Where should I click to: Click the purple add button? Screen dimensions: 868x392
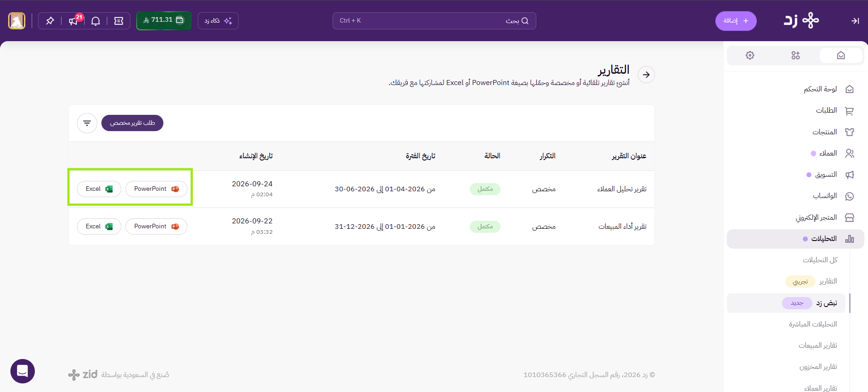tap(736, 21)
